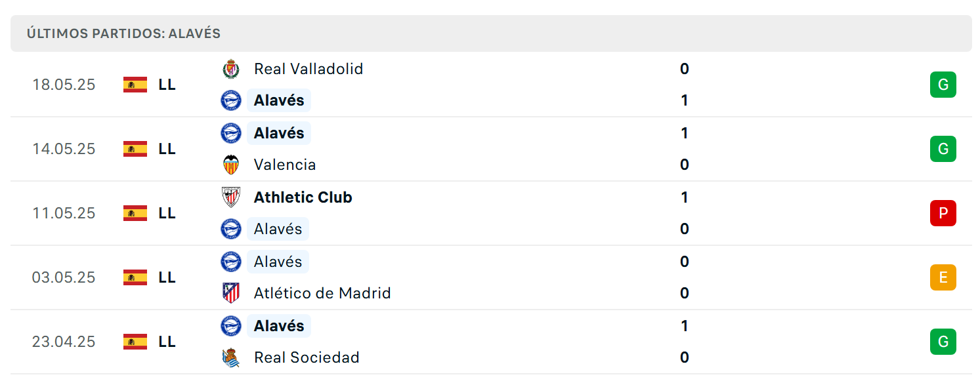
Task: Select the 11.05.25 match date
Action: point(64,213)
